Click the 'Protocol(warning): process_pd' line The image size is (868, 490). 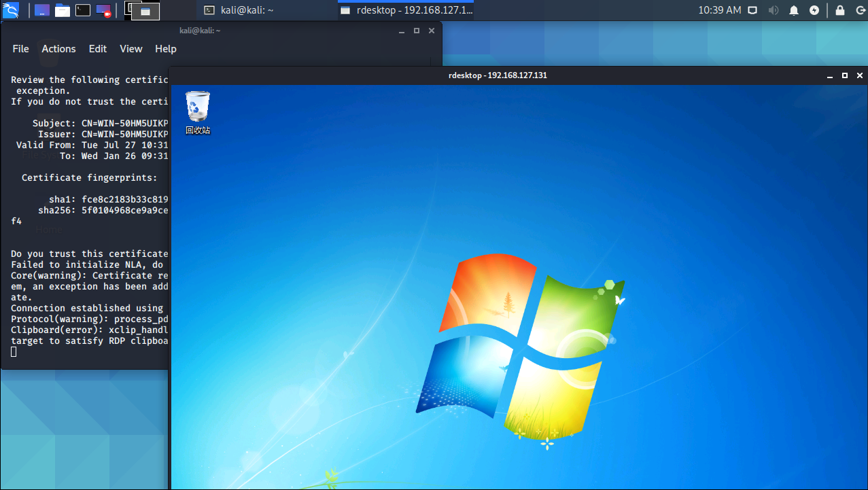[x=89, y=319]
